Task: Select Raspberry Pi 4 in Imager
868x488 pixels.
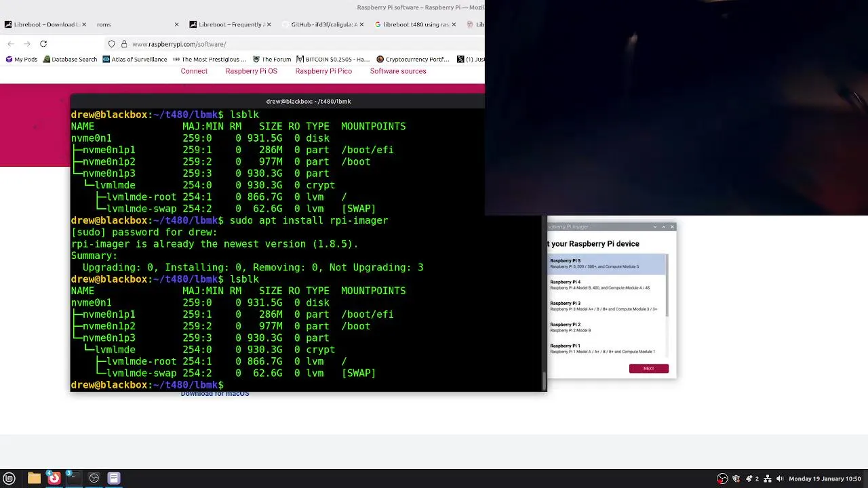Action: click(607, 285)
